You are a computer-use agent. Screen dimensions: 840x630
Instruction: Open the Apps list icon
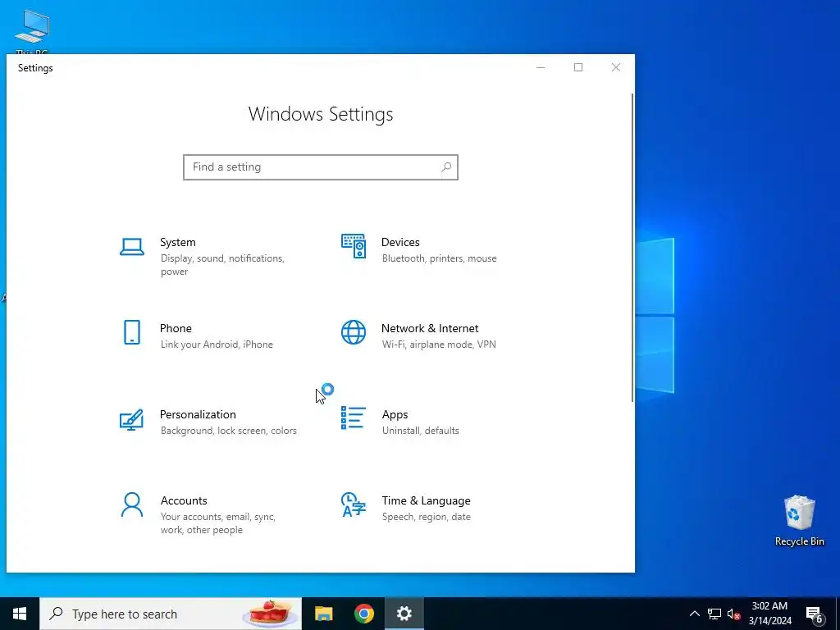pos(354,418)
